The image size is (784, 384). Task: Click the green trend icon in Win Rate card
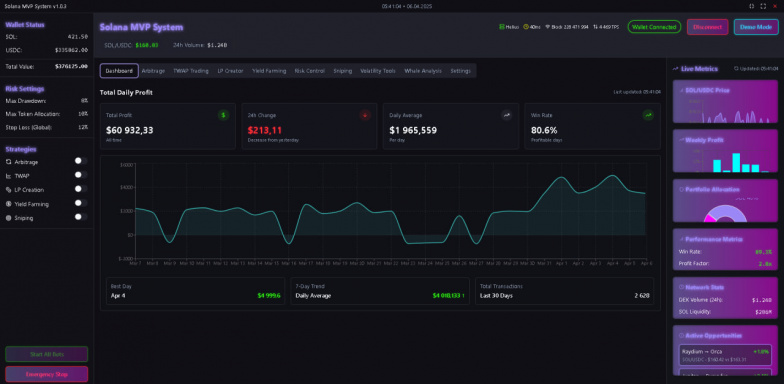tap(648, 115)
